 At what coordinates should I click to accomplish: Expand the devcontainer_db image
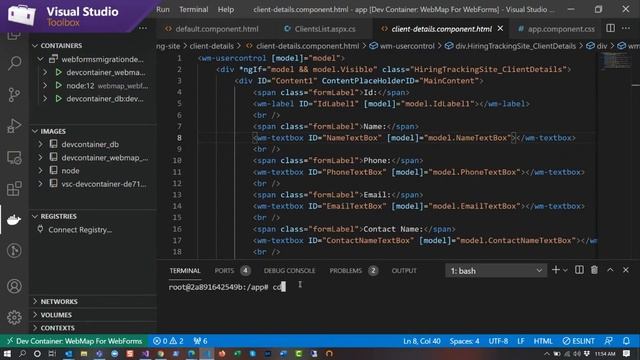pos(40,144)
